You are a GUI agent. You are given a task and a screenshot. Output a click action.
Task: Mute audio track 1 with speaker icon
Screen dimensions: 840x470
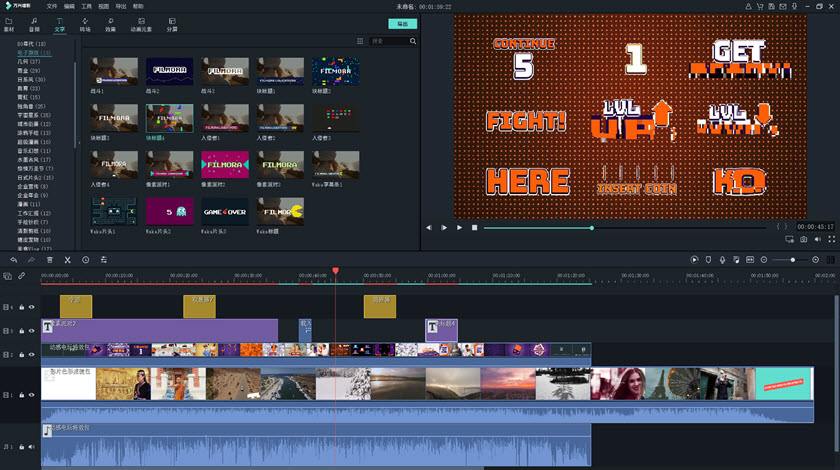[31, 446]
